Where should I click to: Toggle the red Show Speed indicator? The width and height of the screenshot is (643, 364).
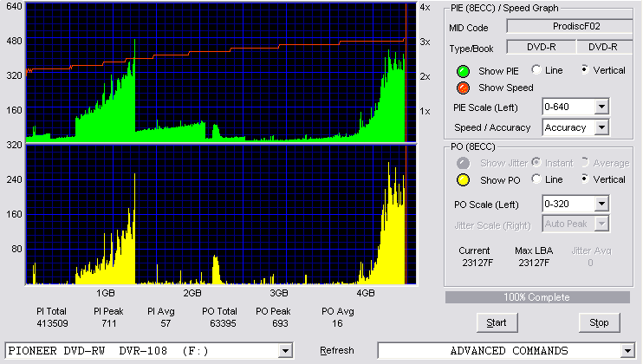[463, 88]
